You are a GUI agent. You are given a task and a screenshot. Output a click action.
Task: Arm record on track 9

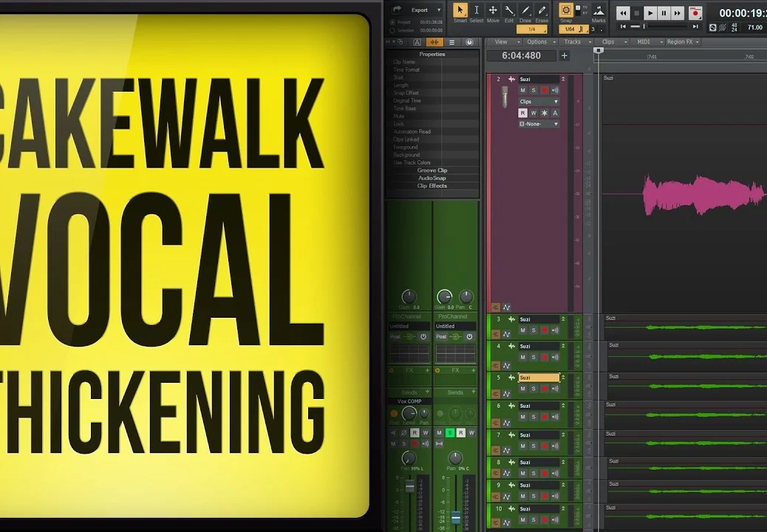tap(544, 497)
